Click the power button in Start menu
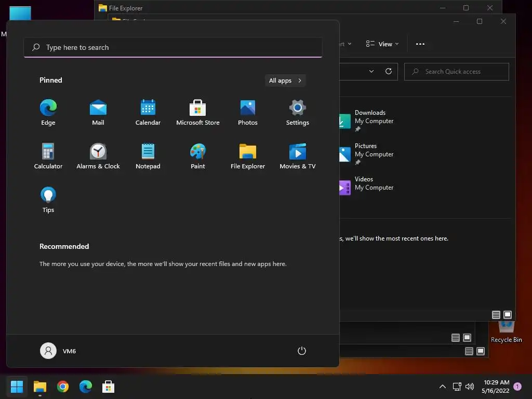 (x=302, y=351)
